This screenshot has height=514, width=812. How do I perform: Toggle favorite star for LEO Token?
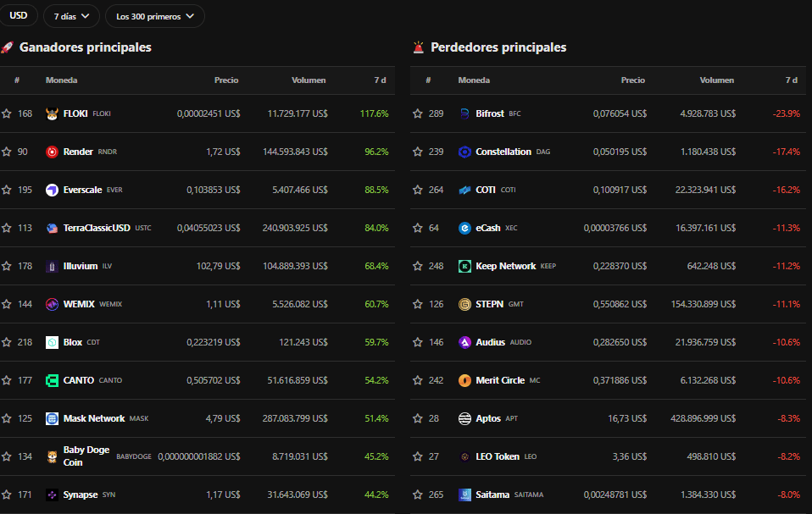point(417,456)
